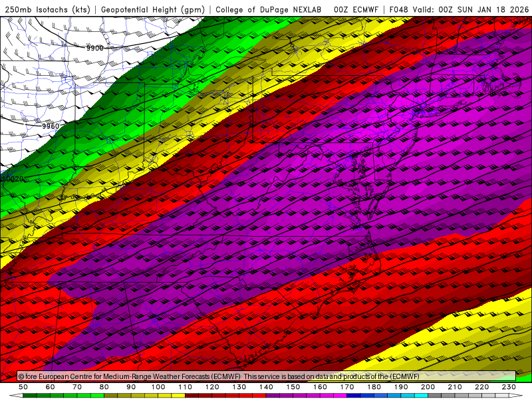532x399 pixels.
Task: Click the cyan swatch just before 200
Action: tap(421, 396)
